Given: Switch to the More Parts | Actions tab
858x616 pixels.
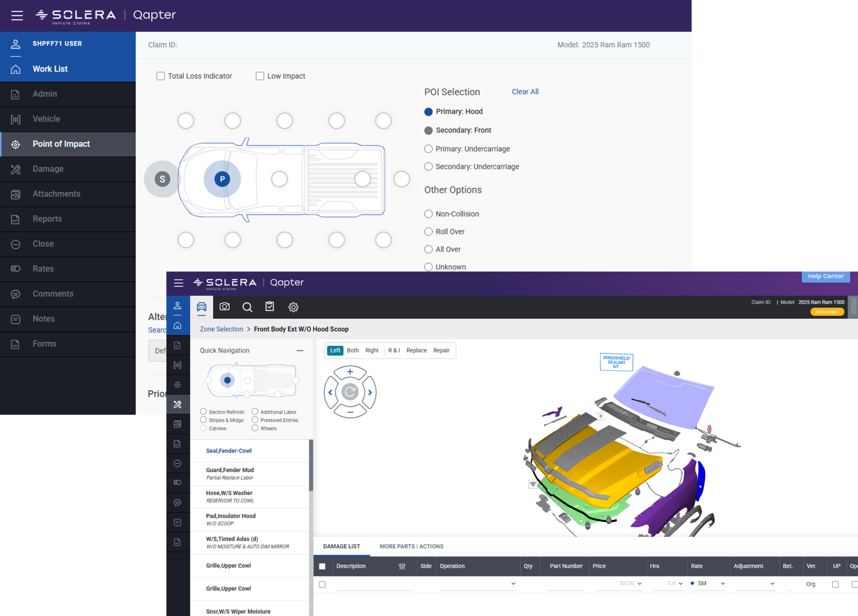Looking at the screenshot, I should coord(411,546).
